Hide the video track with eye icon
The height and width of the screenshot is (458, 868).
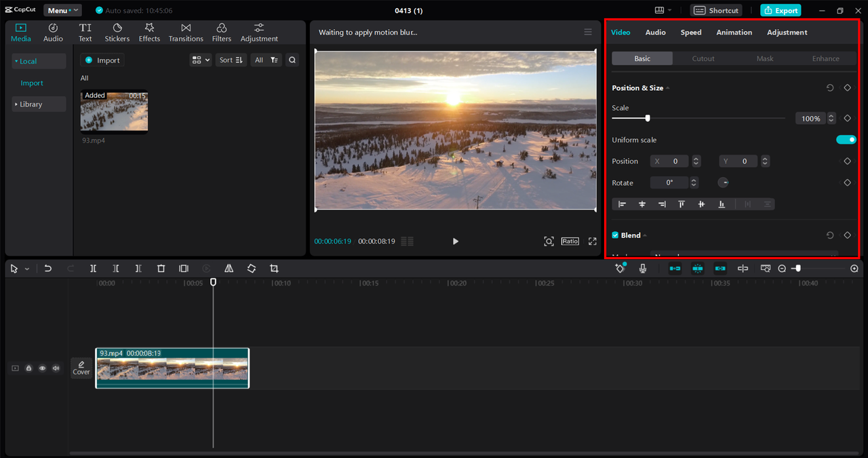[42, 368]
